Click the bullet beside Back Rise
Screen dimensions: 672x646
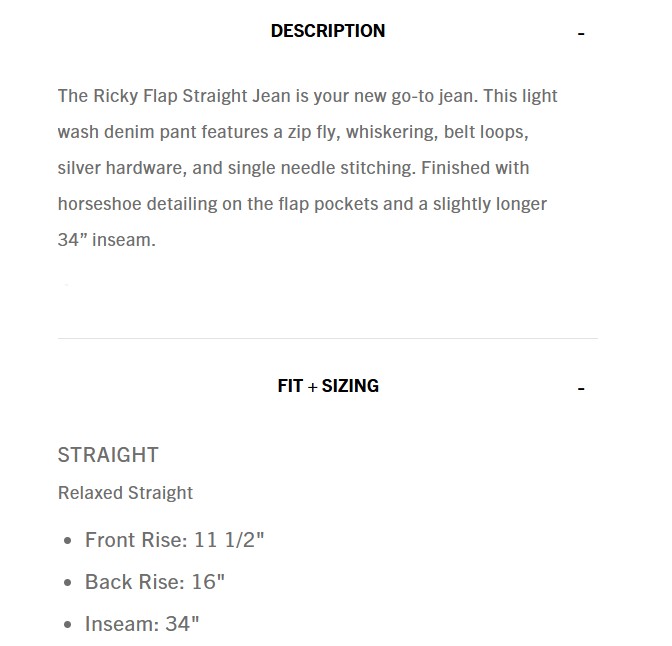tap(67, 583)
